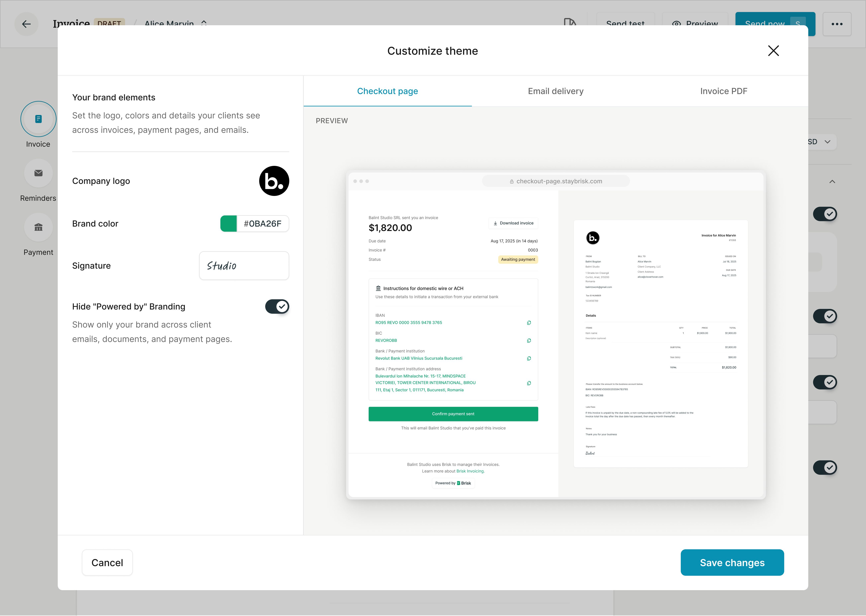Click the Company logo circle

(274, 181)
